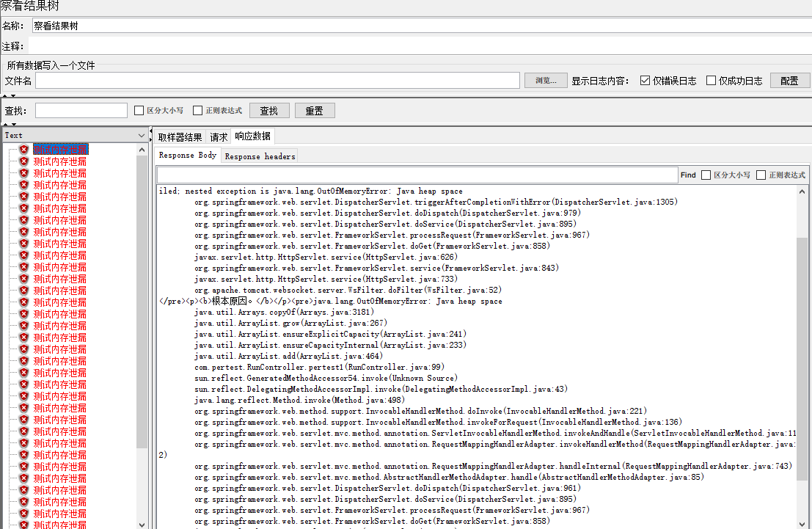Enable the 仅成功日志 checkbox

[711, 81]
